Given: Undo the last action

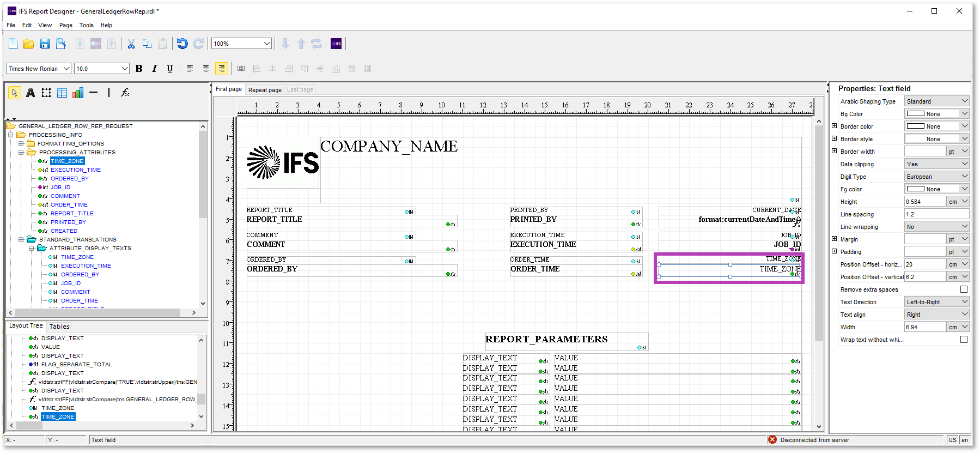Looking at the screenshot, I should [x=182, y=44].
